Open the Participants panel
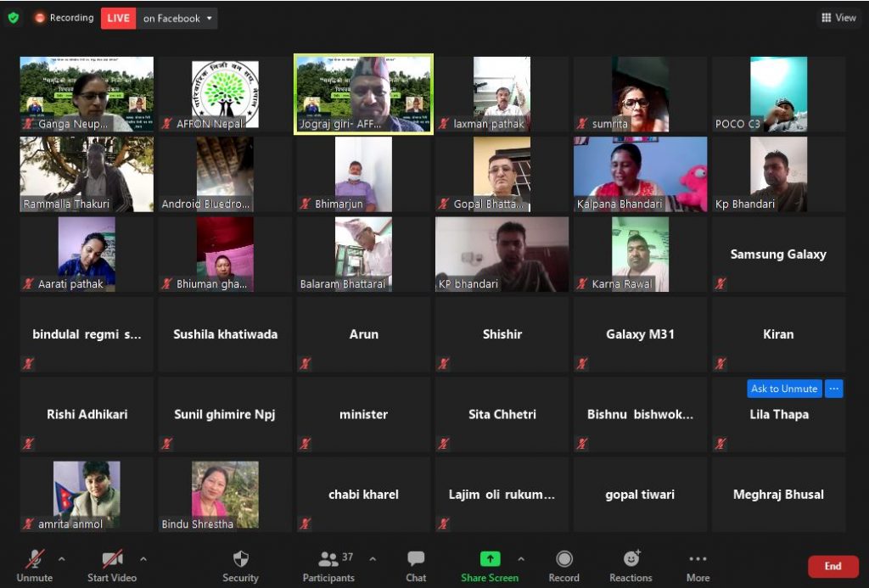 328,559
